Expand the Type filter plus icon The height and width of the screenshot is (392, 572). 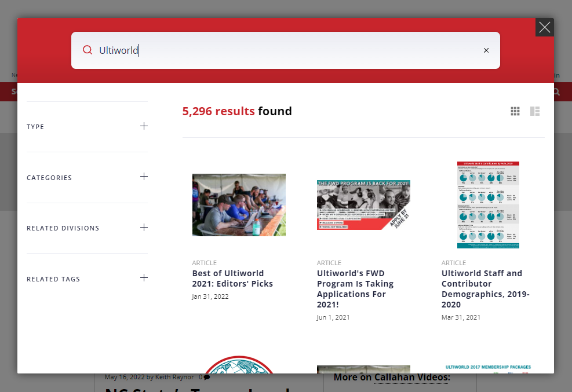point(144,126)
